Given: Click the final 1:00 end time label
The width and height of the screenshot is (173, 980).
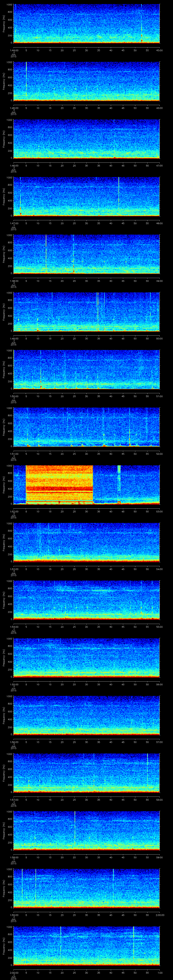Looking at the screenshot, I should (160, 973).
